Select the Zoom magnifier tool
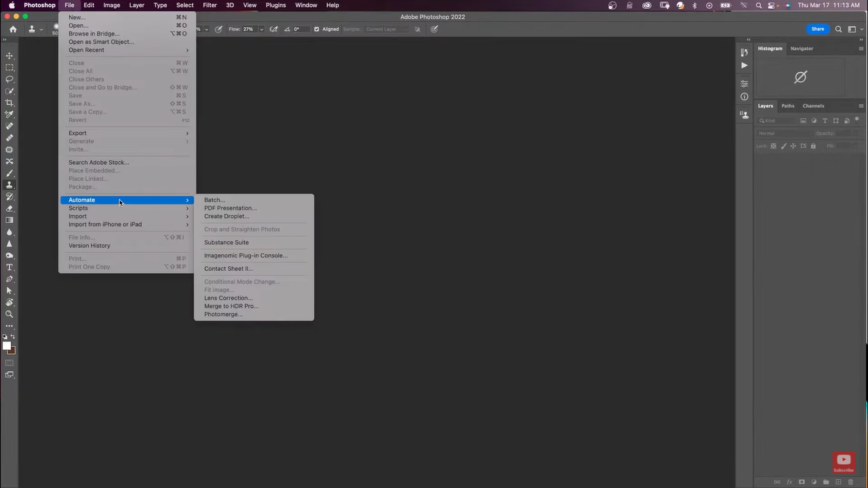868x488 pixels. click(9, 314)
